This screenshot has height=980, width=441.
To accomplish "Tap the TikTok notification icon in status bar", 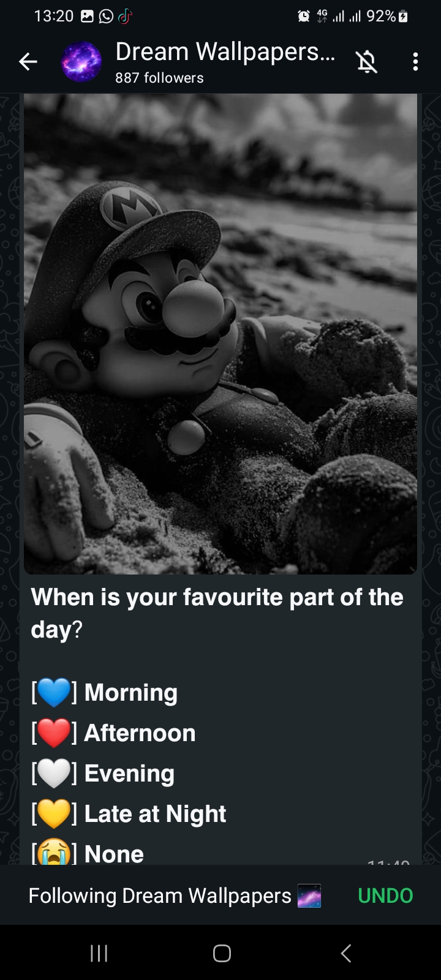I will (x=125, y=17).
